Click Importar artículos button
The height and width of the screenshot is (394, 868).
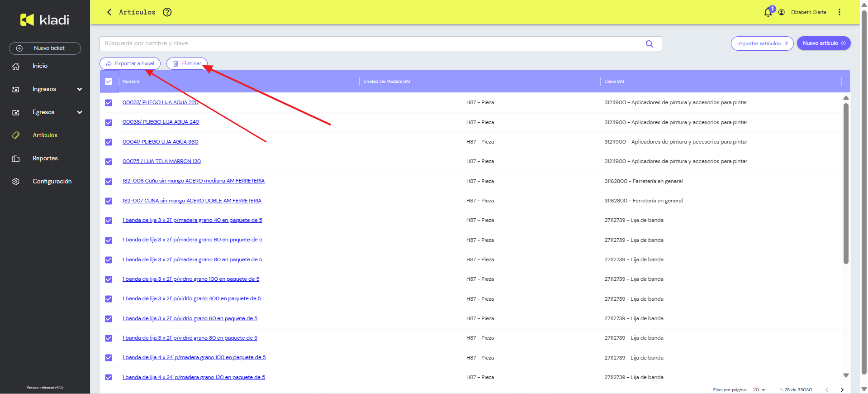click(762, 43)
